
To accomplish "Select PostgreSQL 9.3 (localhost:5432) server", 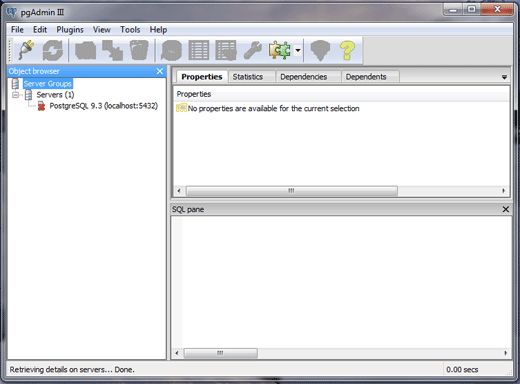I will tap(104, 106).
